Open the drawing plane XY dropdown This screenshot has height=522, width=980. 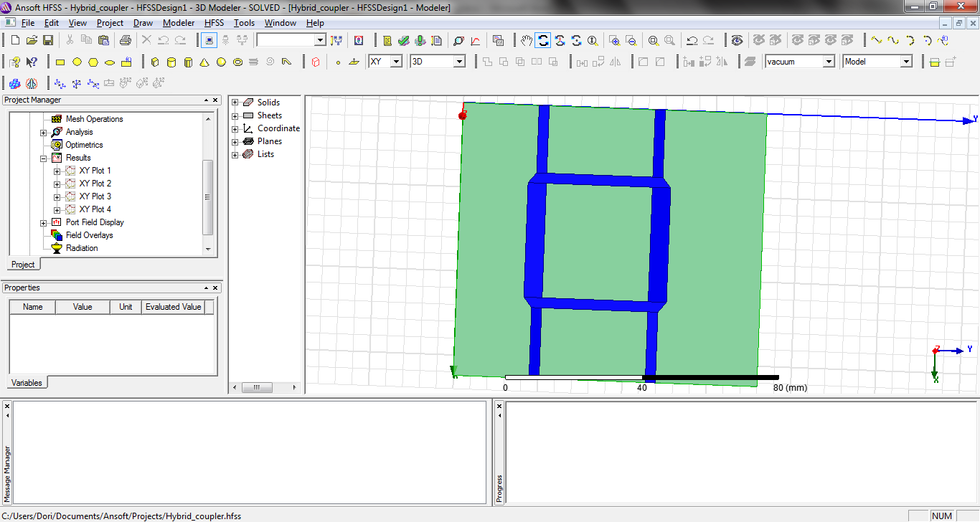pos(396,62)
